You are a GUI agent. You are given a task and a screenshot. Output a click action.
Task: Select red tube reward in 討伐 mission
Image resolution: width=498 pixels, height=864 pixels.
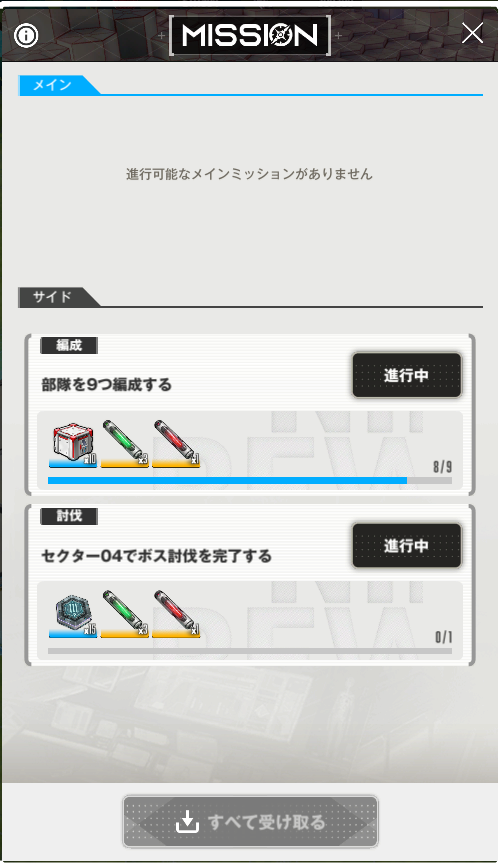[x=176, y=615]
